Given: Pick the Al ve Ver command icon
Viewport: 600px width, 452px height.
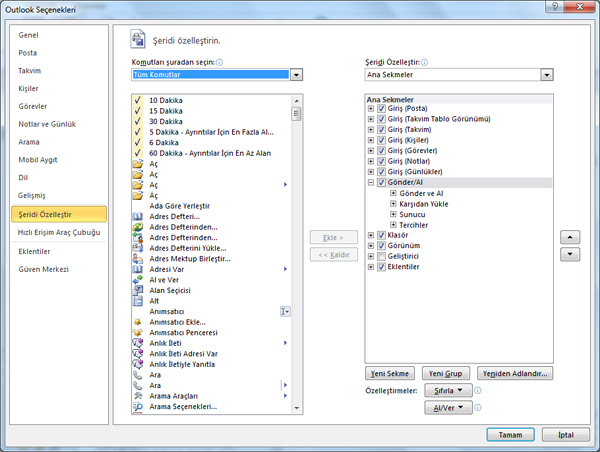Looking at the screenshot, I should (x=138, y=280).
